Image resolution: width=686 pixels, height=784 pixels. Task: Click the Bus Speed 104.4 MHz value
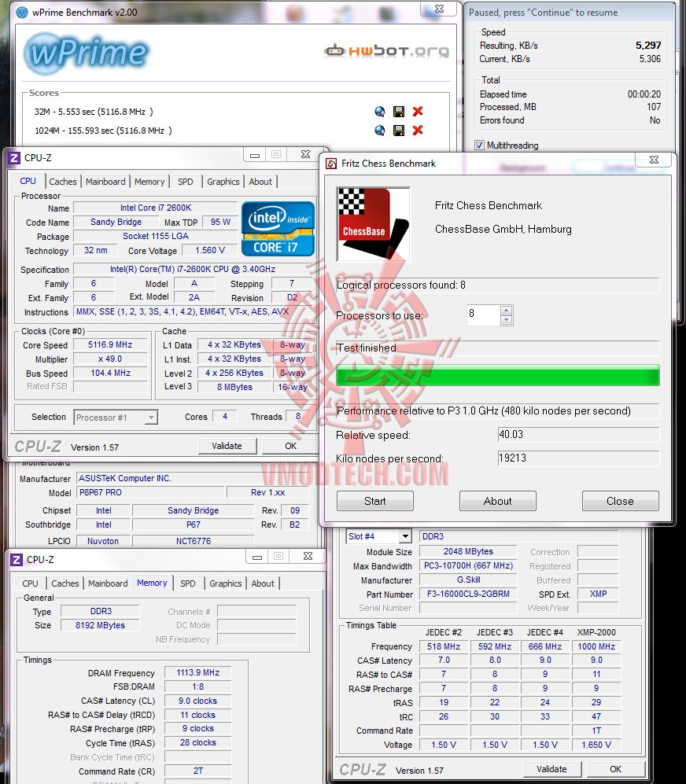coord(111,373)
